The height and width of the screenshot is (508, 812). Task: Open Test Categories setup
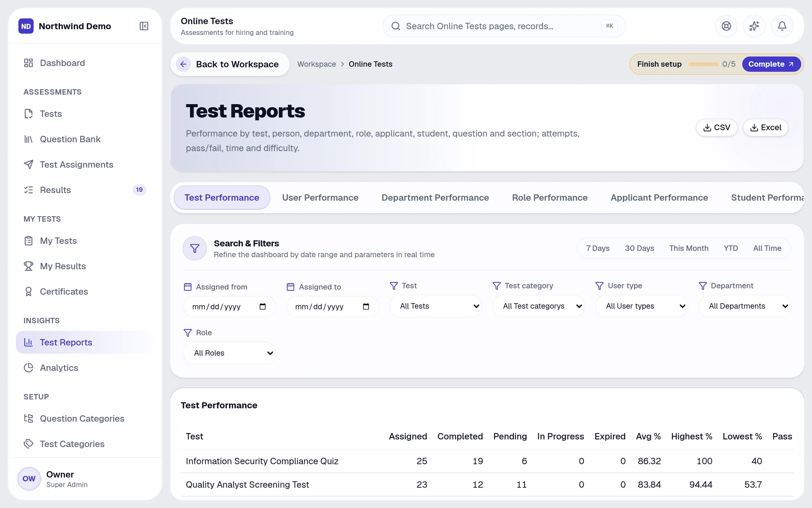click(85, 444)
